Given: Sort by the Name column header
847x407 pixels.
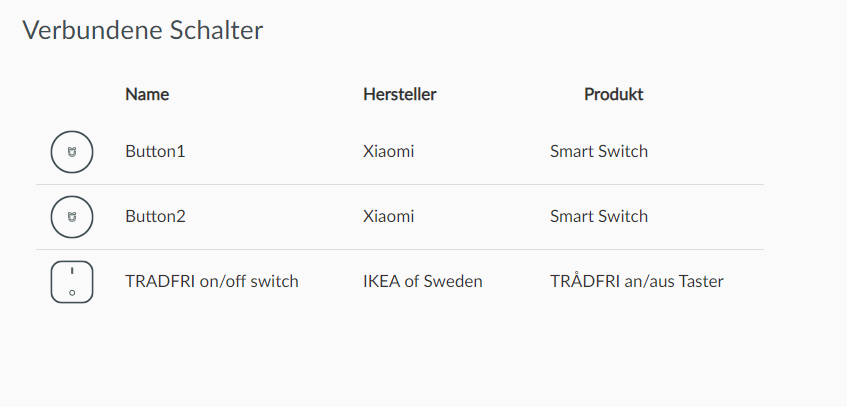Looking at the screenshot, I should click(147, 95).
